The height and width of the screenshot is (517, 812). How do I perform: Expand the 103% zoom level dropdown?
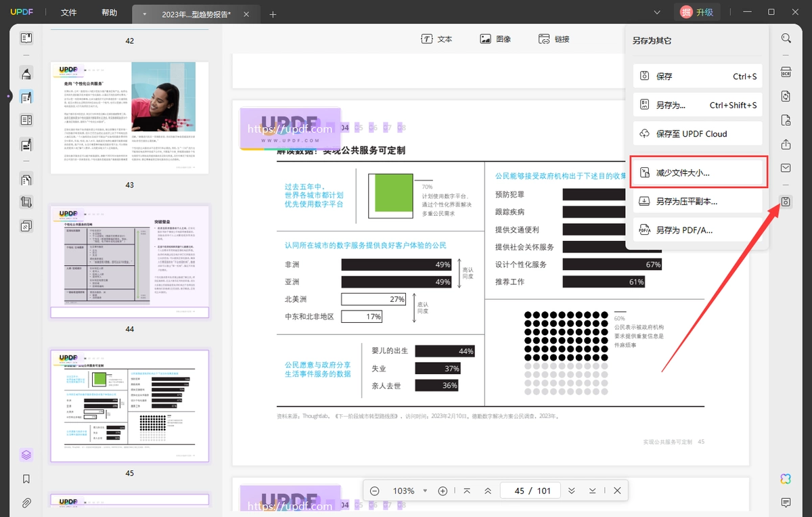[x=425, y=491]
